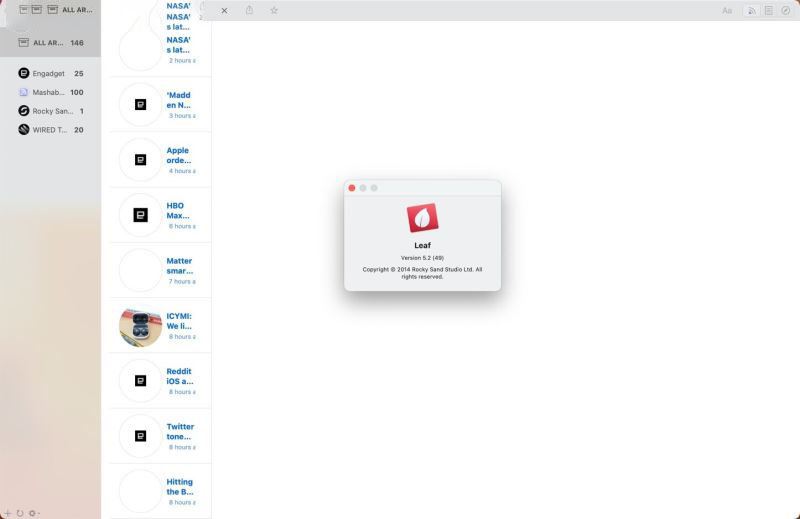Open article in browser via compass icon
800x519 pixels.
tap(786, 10)
